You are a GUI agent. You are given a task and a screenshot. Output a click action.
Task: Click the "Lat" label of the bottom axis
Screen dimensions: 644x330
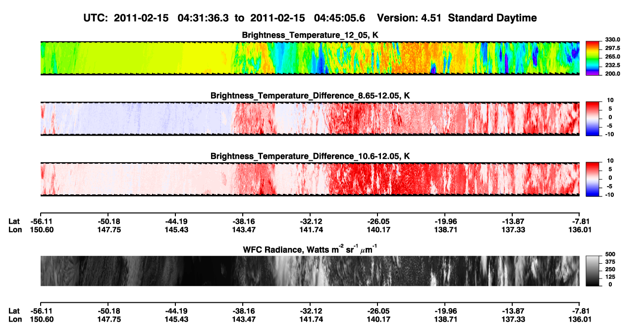tap(14, 311)
